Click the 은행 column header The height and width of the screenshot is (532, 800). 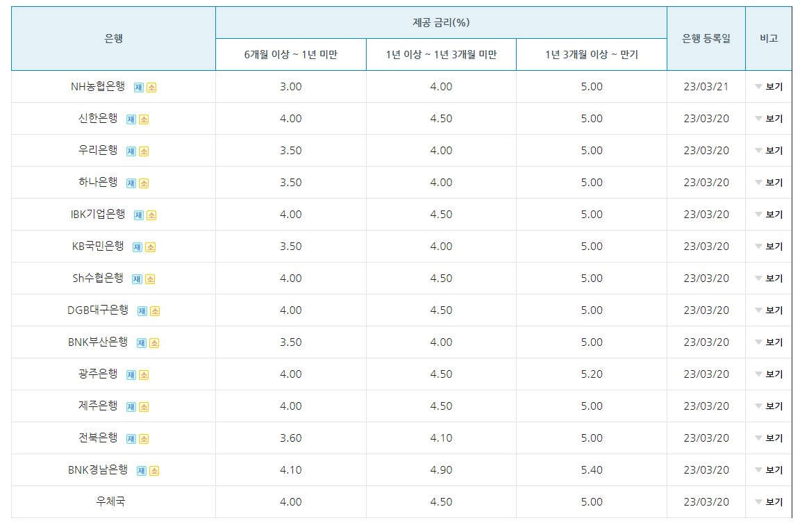[x=113, y=38]
